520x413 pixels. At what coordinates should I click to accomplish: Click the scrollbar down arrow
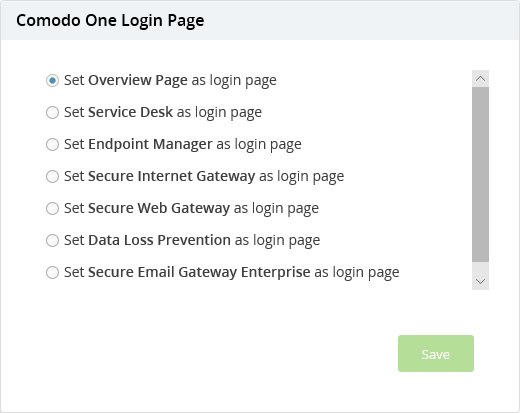pyautogui.click(x=480, y=281)
